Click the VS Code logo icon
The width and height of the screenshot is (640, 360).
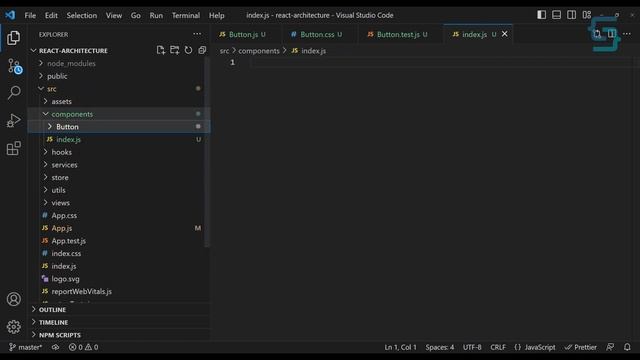pyautogui.click(x=10, y=15)
